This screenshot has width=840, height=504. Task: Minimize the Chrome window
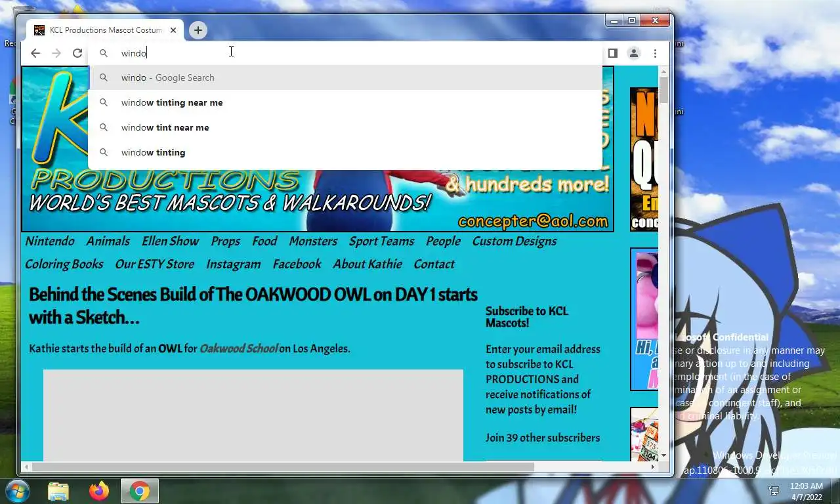pyautogui.click(x=614, y=21)
